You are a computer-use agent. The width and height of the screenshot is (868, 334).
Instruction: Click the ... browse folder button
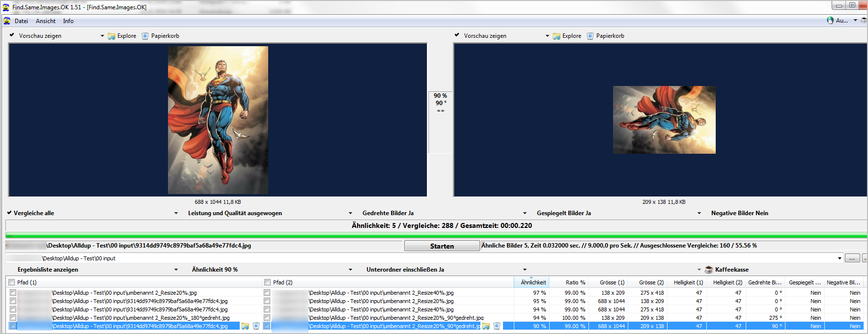(852, 258)
